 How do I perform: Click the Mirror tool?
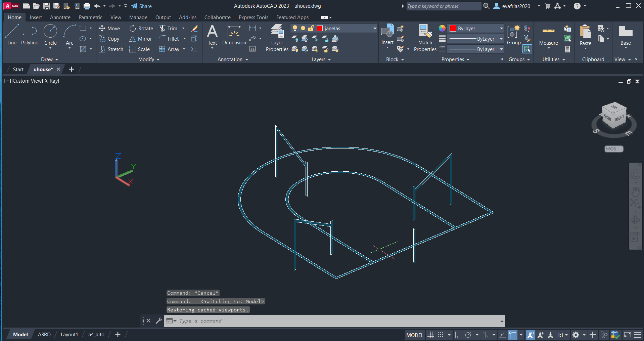[x=141, y=39]
